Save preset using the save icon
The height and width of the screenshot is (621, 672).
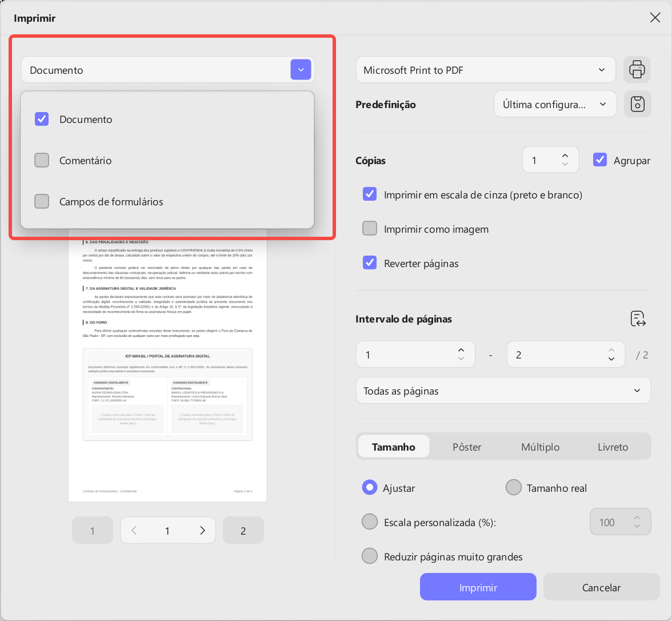pyautogui.click(x=637, y=104)
